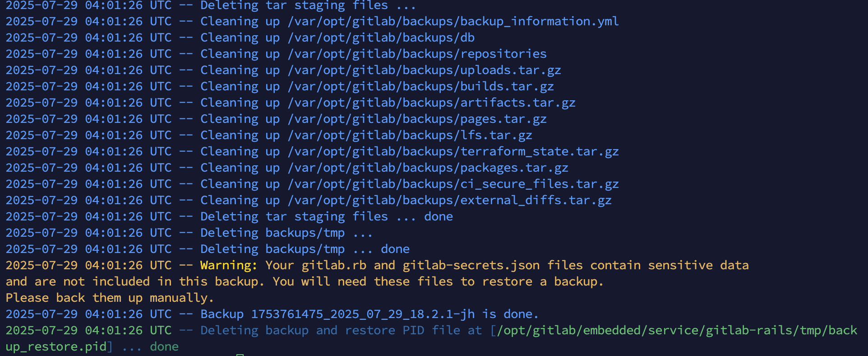Click the gitlab.rb filename in warning
Image resolution: width=868 pixels, height=356 pixels.
(x=334, y=265)
